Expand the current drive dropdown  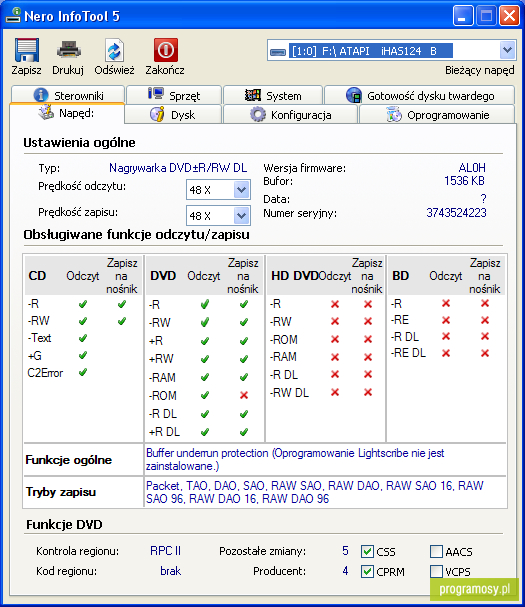(x=507, y=50)
